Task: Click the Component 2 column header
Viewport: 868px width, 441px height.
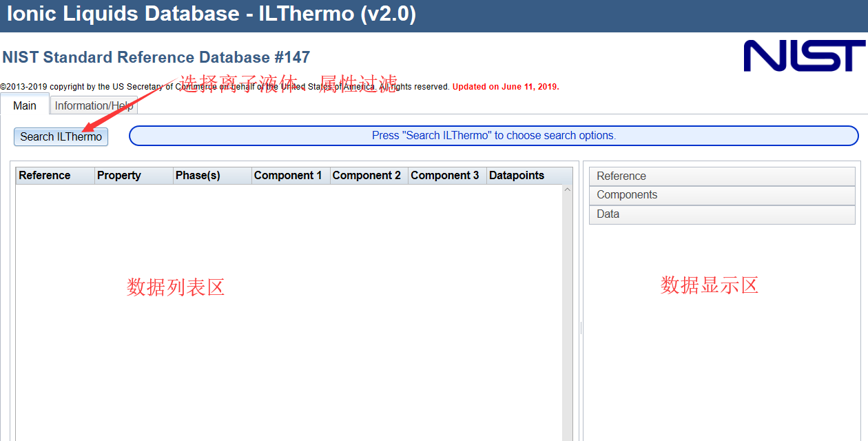Action: (369, 176)
